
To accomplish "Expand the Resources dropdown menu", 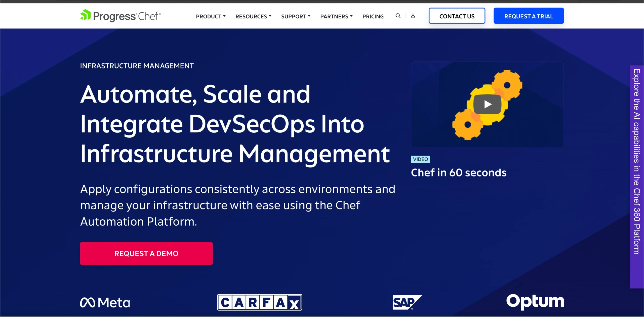I will [x=253, y=16].
